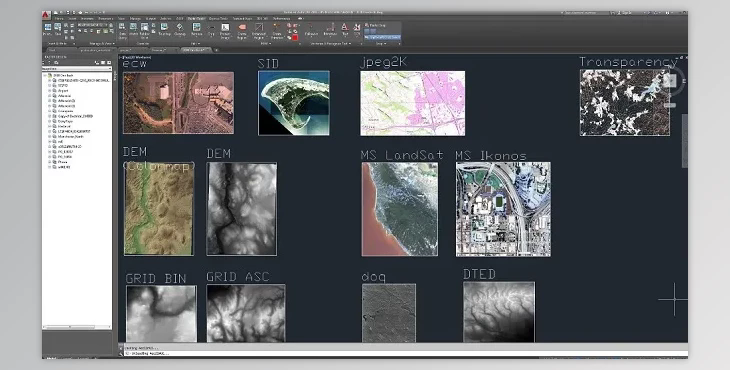This screenshot has width=730, height=370.
Task: Expand the Airport tree node
Action: [50, 91]
